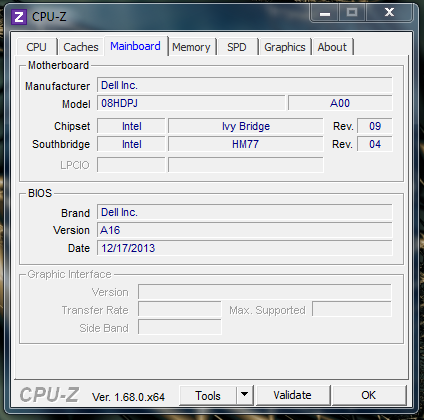Click the Tools button
This screenshot has width=424, height=420.
click(x=208, y=395)
